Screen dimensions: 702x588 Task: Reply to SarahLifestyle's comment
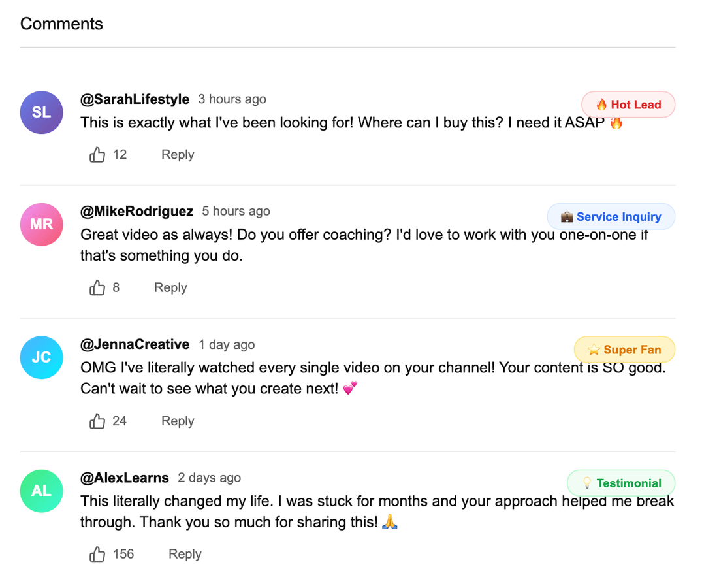[178, 155]
